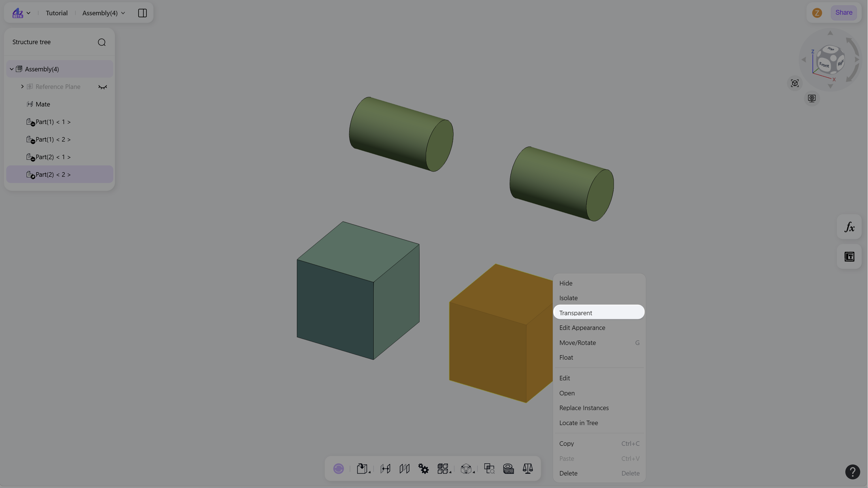This screenshot has width=868, height=488.
Task: Open the exploded view icon's dropdown arrow
Action: coord(473,472)
